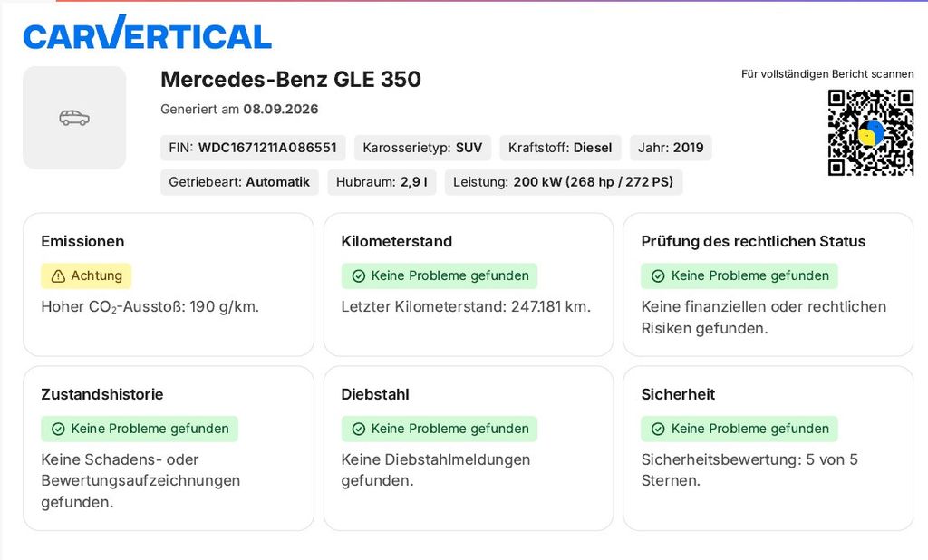Select the Karosserietyp SUV chip
928x560 pixels.
(422, 148)
